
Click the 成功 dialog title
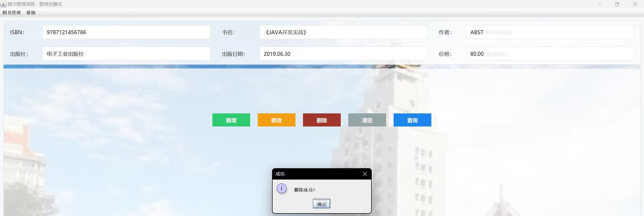280,174
